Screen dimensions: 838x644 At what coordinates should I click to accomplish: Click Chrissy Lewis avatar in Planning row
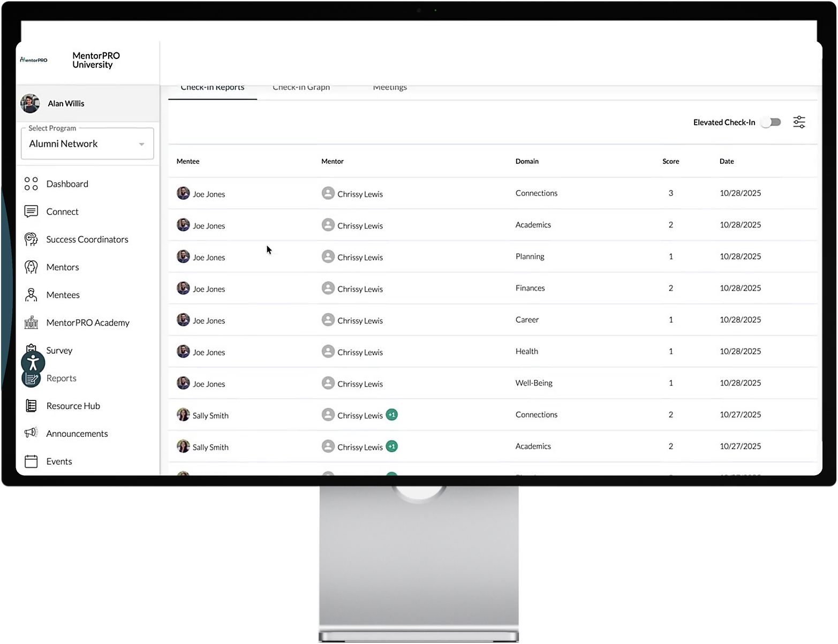[328, 256]
